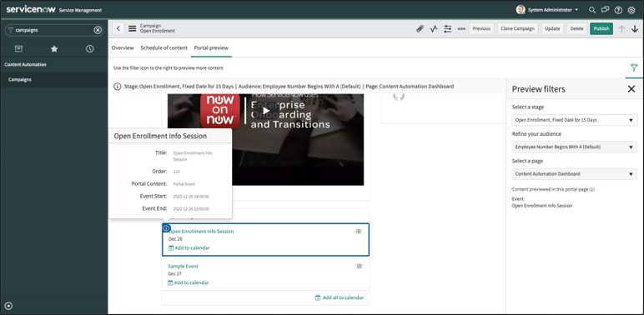The image size is (644, 315).
Task: Click the 'Dec 27' date text
Action: [174, 273]
